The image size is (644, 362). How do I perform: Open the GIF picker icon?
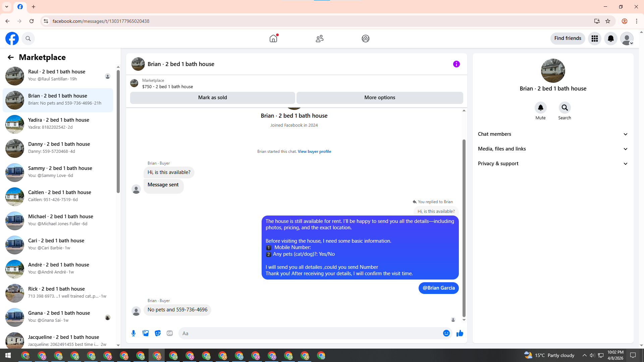170,333
